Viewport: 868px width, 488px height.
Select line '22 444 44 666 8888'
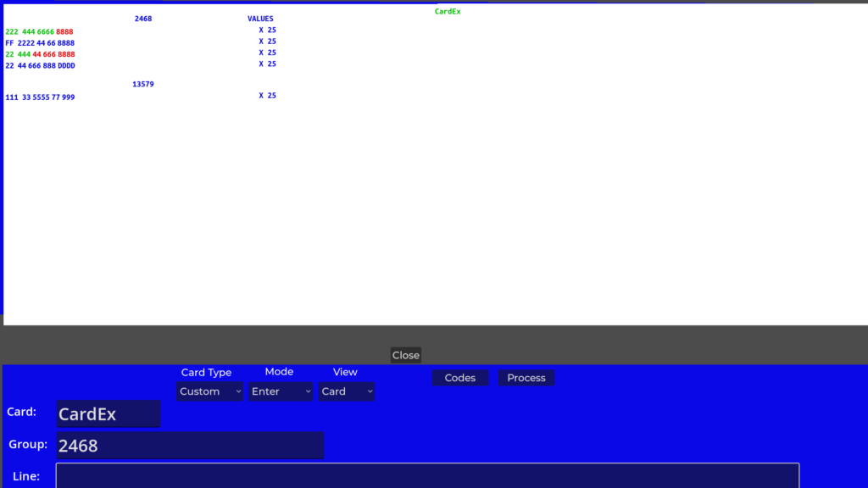(40, 54)
